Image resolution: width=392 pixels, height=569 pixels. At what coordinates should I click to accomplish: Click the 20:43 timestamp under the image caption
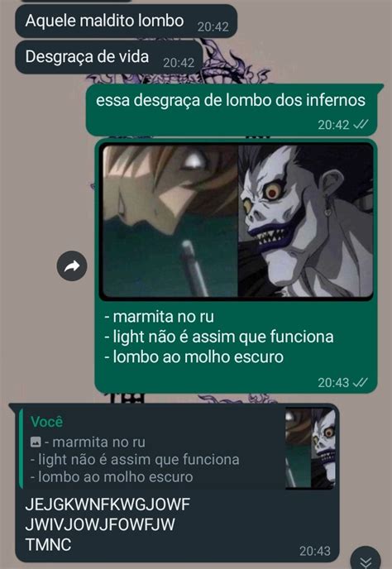coord(333,382)
